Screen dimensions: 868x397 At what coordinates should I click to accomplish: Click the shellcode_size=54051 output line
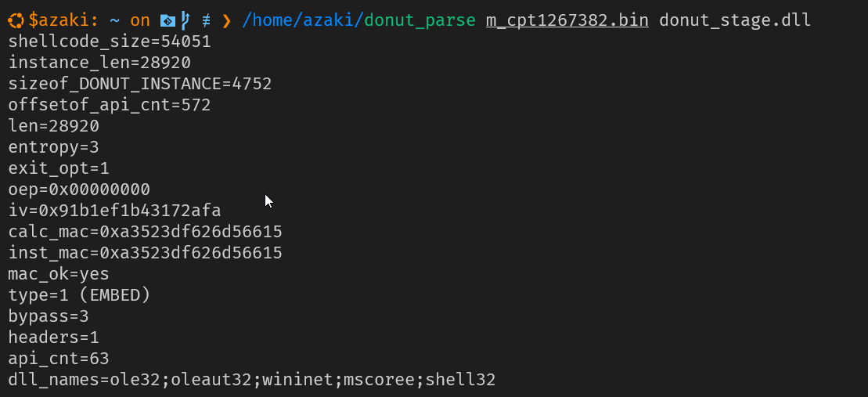click(110, 42)
